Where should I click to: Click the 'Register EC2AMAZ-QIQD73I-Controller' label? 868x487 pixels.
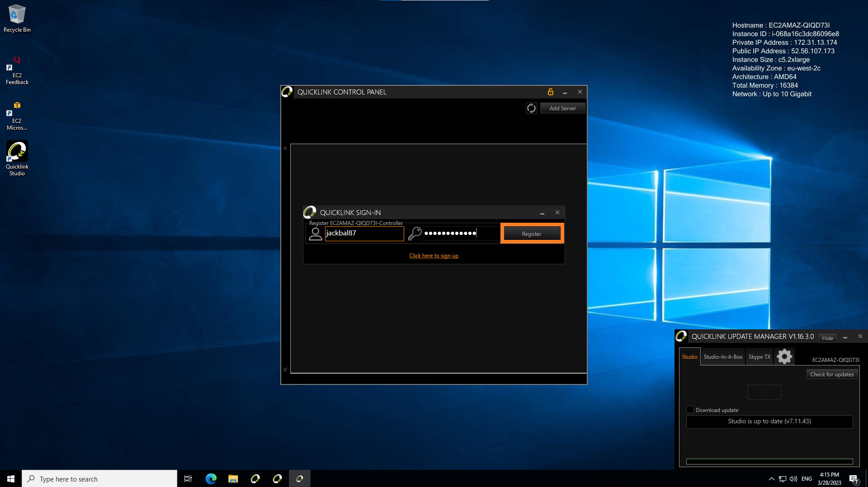[x=356, y=223]
